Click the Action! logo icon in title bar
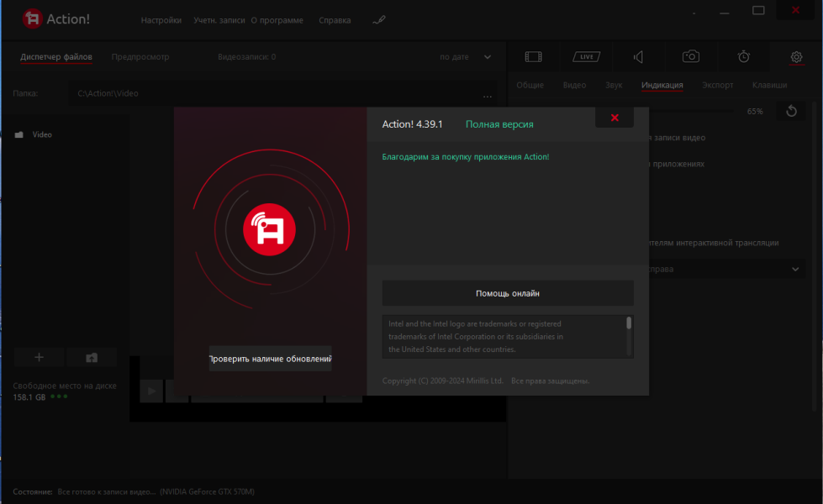The image size is (823, 504). point(32,18)
